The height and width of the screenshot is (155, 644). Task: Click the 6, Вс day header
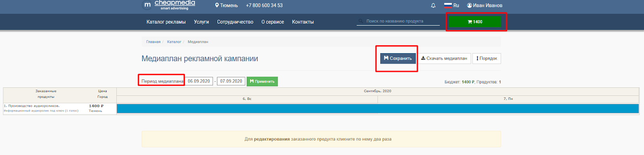[247, 99]
